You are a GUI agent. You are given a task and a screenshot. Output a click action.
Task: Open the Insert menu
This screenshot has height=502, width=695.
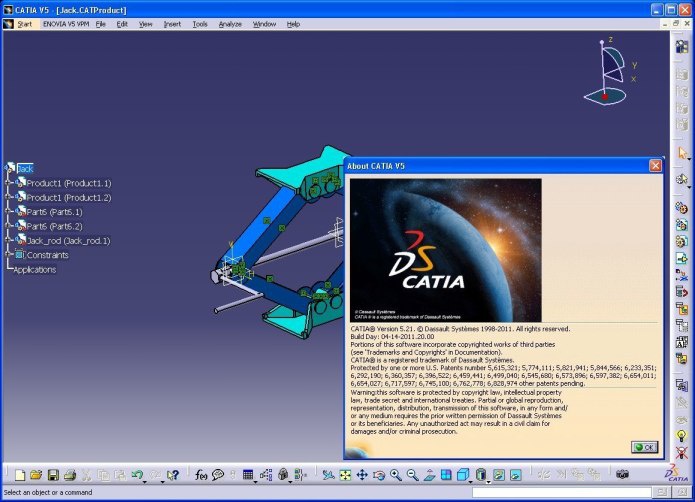(172, 24)
